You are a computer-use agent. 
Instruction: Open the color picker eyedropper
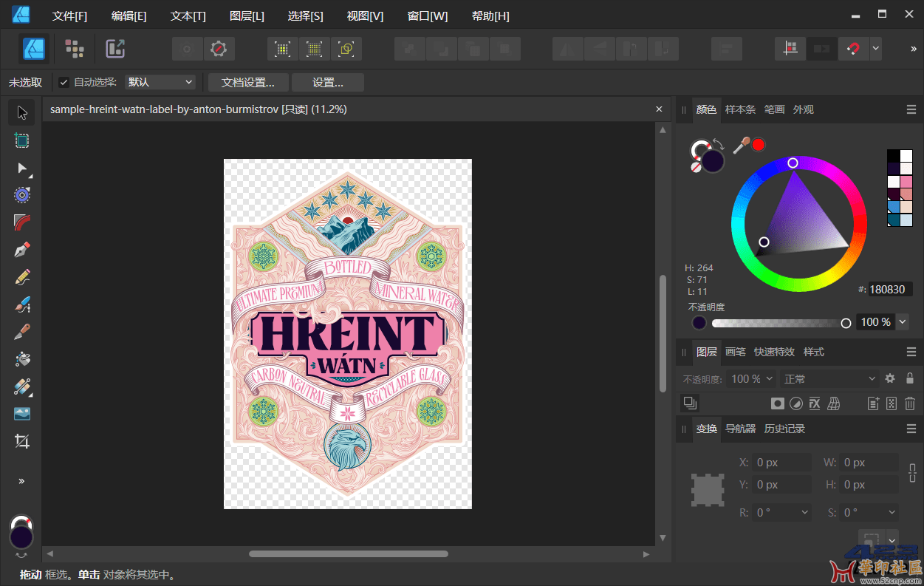741,146
